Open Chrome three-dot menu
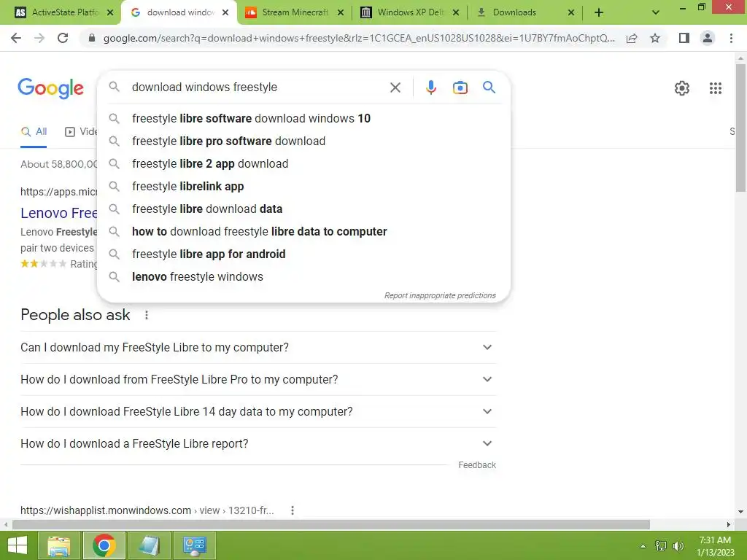This screenshot has width=747, height=560. (731, 38)
